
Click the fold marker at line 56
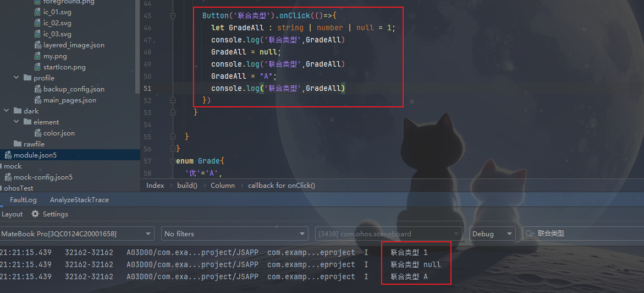[x=173, y=148]
